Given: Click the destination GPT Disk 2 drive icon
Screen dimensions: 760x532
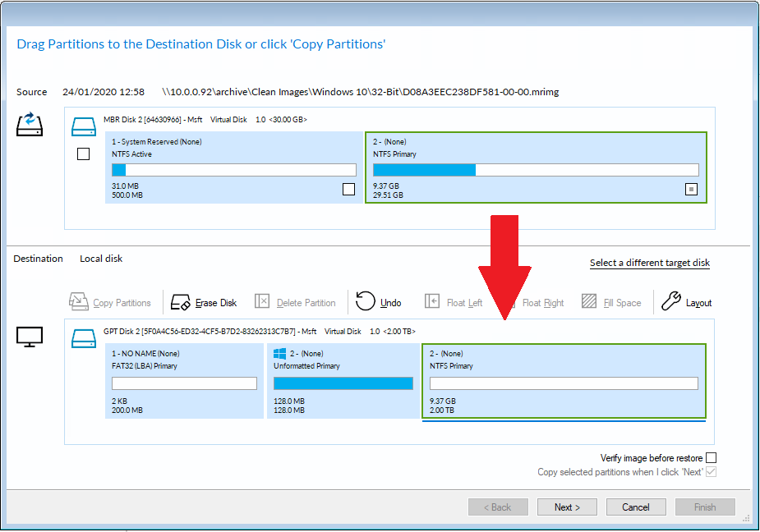Looking at the screenshot, I should point(83,337).
